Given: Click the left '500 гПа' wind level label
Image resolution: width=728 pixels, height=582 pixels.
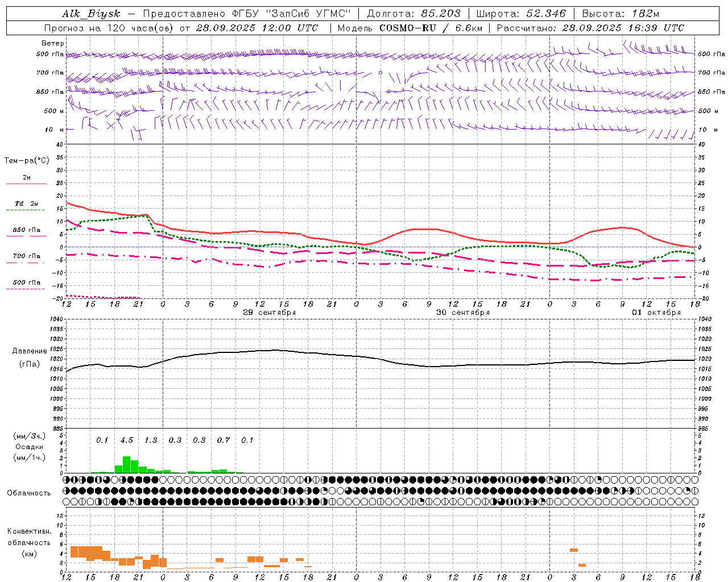Looking at the screenshot, I should click(50, 54).
